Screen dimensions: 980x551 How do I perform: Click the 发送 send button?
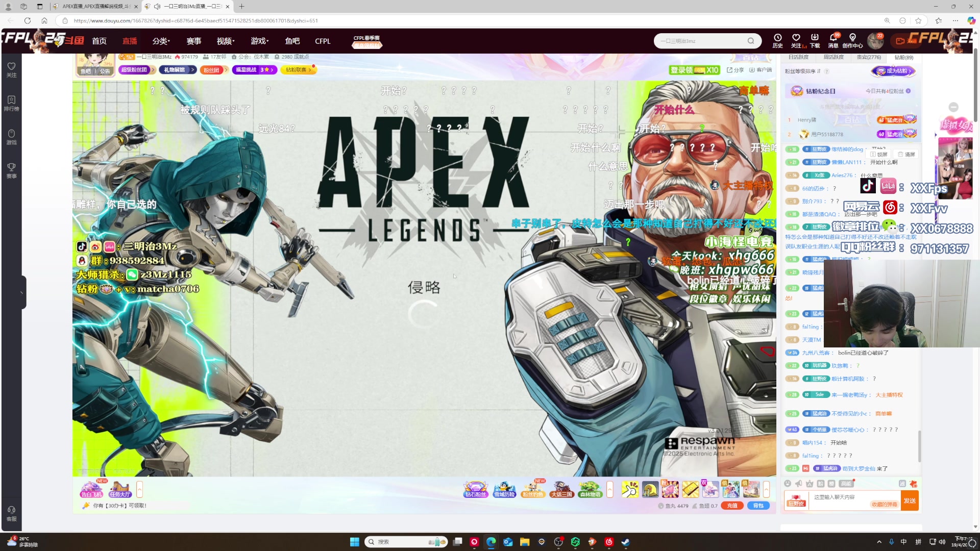tap(910, 500)
